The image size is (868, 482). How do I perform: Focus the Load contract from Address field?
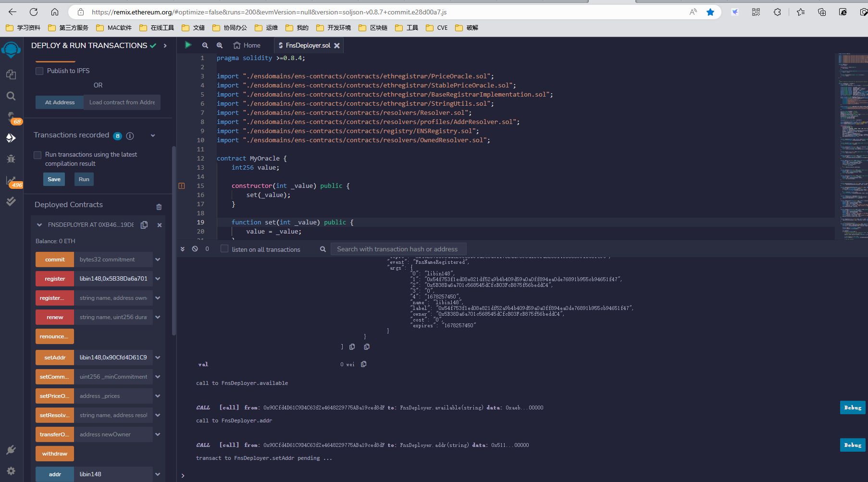click(122, 102)
